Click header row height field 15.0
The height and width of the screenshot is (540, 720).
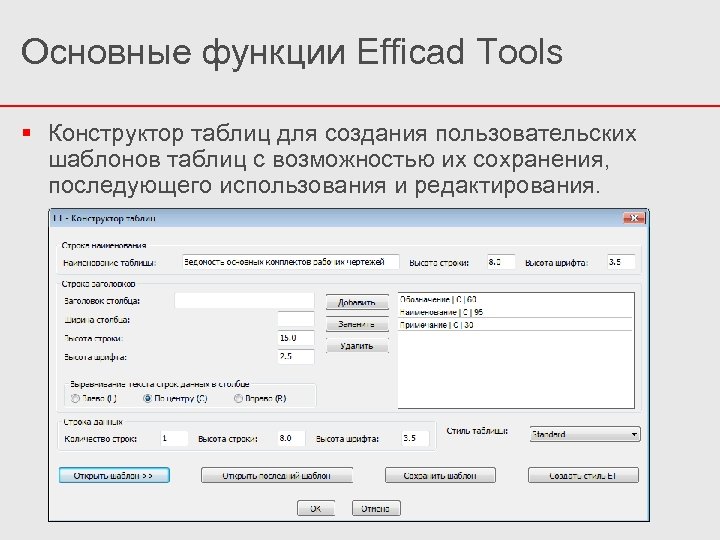point(296,338)
